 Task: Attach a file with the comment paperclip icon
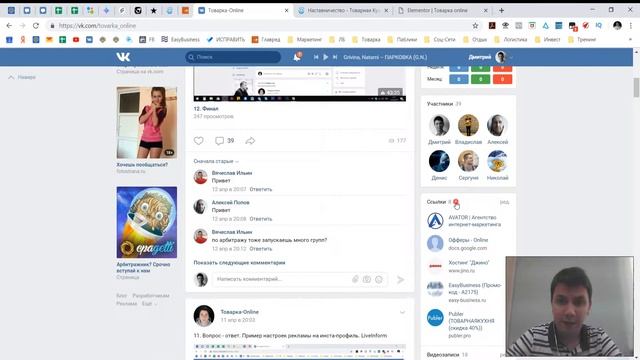point(355,279)
